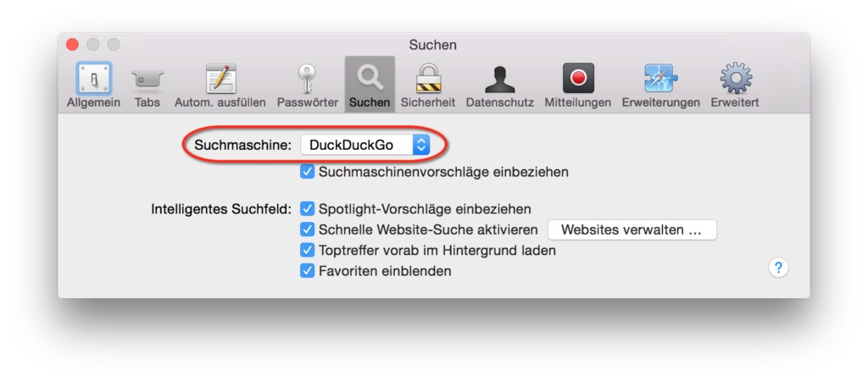Untick Toptreffer vorab im Hintergrund laden

tap(307, 251)
